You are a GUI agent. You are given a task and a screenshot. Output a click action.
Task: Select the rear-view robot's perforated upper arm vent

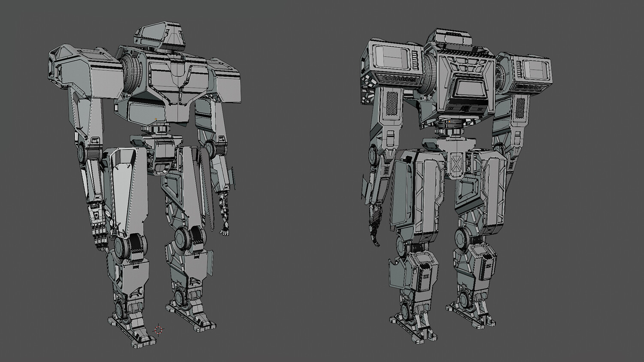tap(392, 103)
